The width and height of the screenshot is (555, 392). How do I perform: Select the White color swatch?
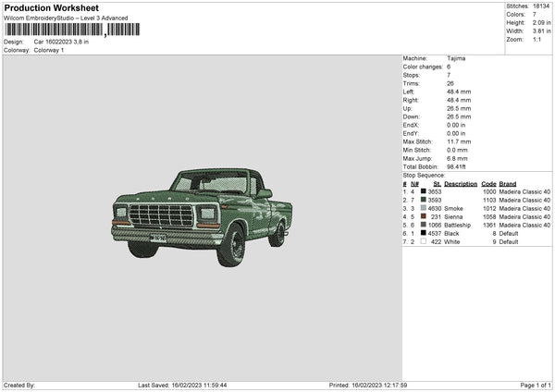click(424, 241)
